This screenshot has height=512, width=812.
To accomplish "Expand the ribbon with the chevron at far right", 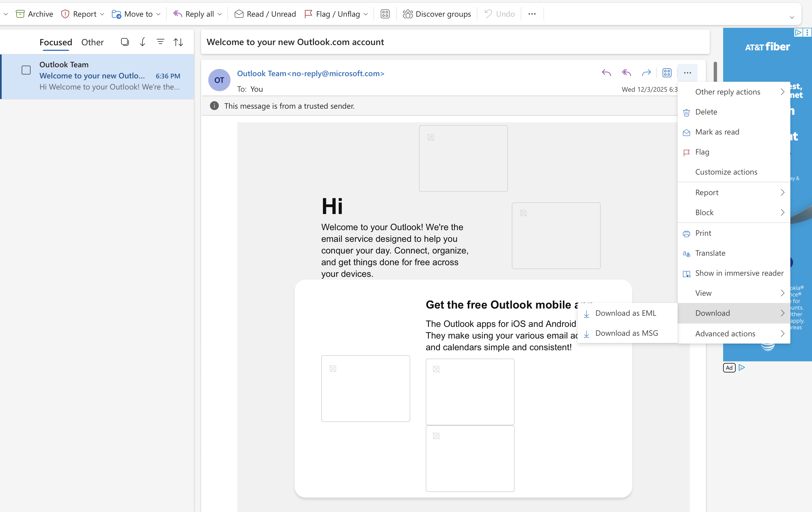I will (x=792, y=17).
